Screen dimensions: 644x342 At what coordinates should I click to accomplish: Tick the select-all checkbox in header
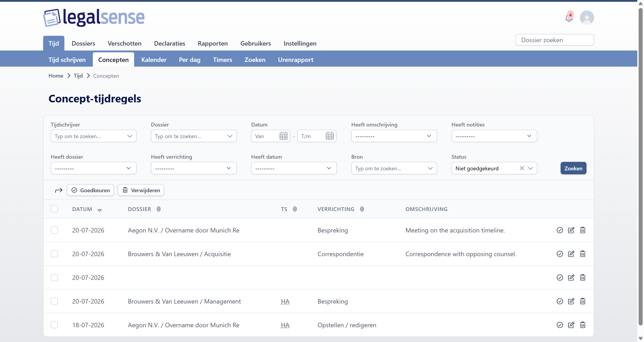point(54,209)
